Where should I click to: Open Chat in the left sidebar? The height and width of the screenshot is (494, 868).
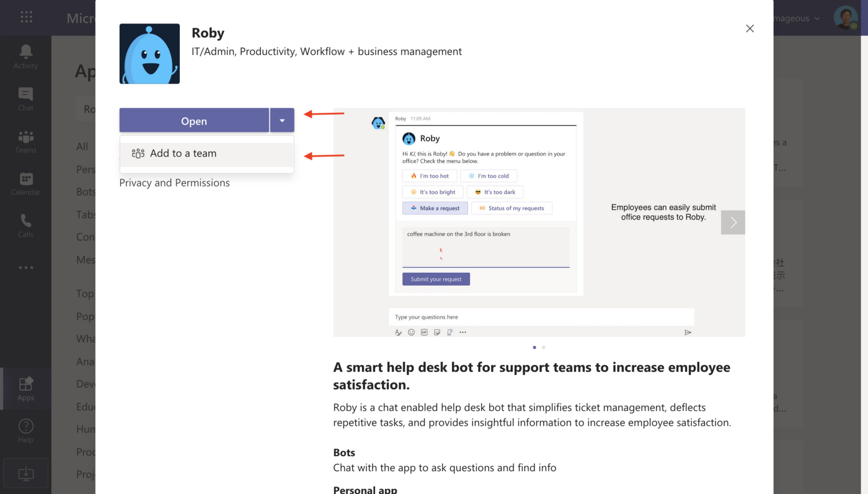25,99
